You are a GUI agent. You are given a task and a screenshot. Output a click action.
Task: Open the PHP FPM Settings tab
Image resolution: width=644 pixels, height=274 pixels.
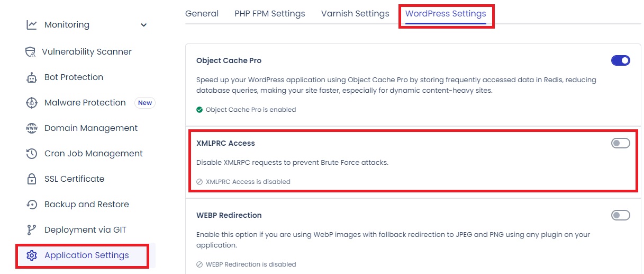tap(269, 14)
